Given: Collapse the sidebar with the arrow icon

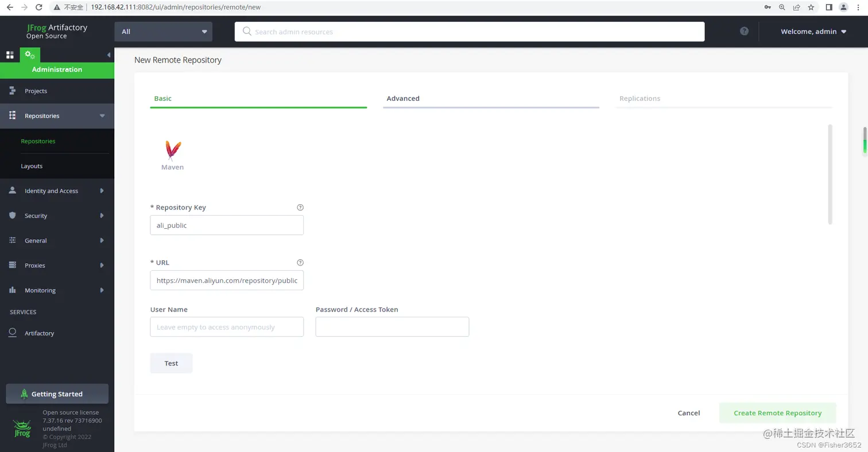Looking at the screenshot, I should tap(109, 55).
